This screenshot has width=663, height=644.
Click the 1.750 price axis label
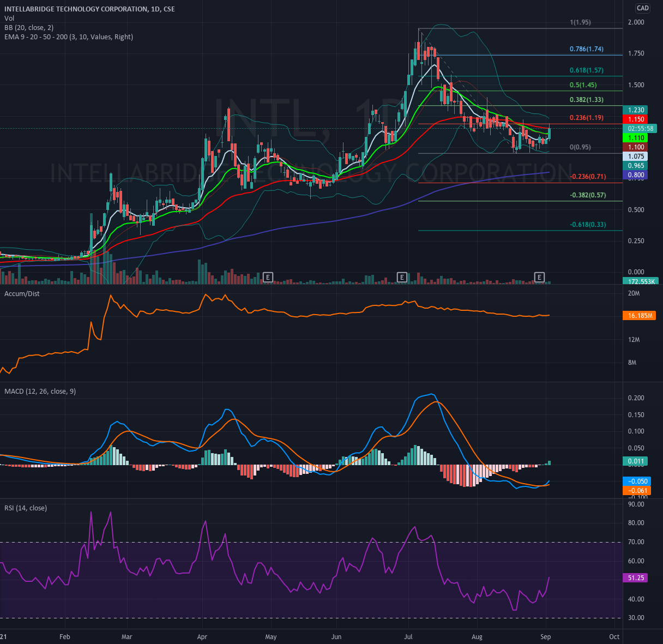point(636,53)
